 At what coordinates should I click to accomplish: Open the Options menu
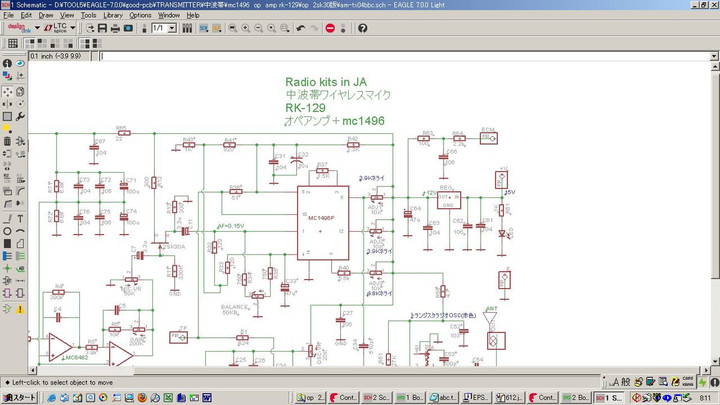[x=141, y=15]
